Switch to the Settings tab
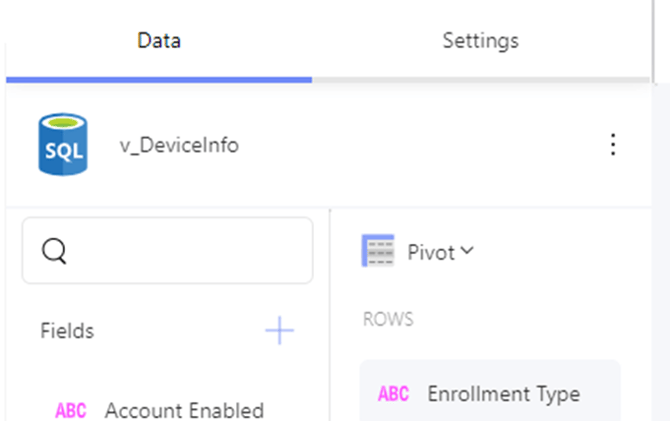The width and height of the screenshot is (670, 421). coord(480,41)
